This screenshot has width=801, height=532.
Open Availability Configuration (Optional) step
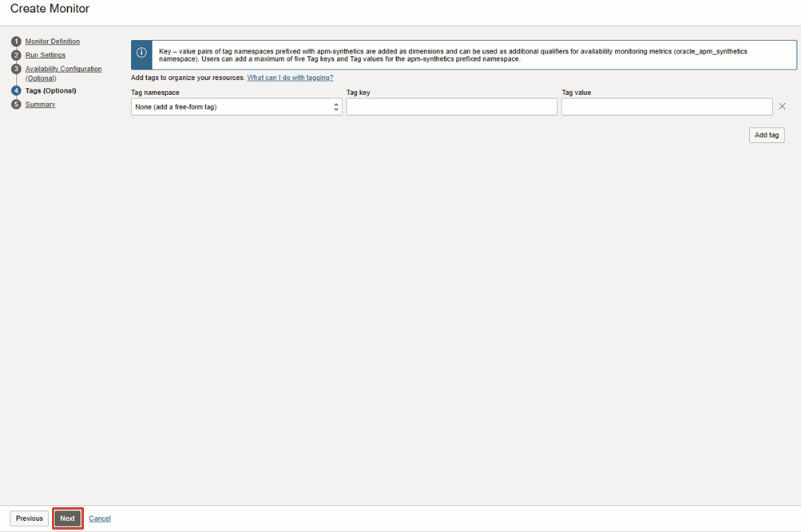63,69
